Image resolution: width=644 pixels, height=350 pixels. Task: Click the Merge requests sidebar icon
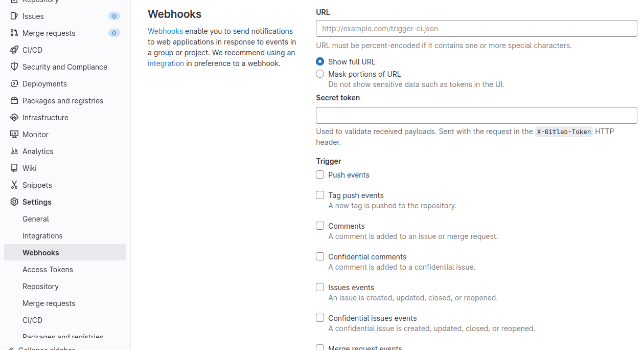click(x=14, y=33)
